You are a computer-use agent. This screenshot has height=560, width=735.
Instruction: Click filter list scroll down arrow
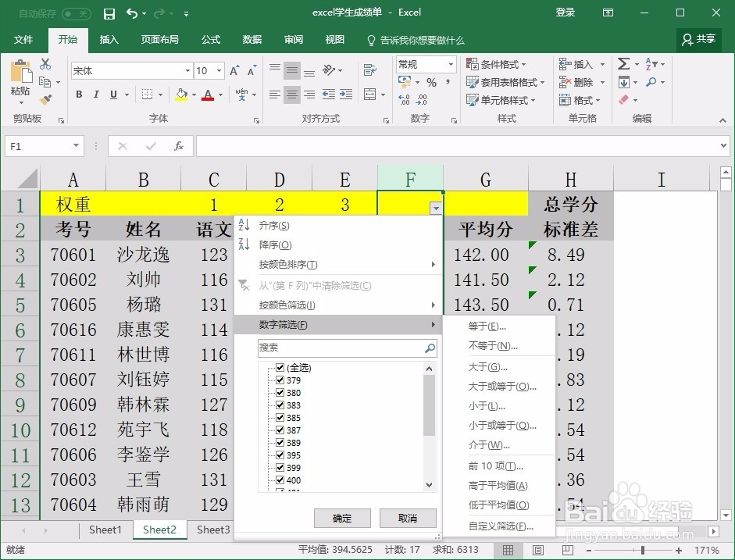tap(429, 485)
